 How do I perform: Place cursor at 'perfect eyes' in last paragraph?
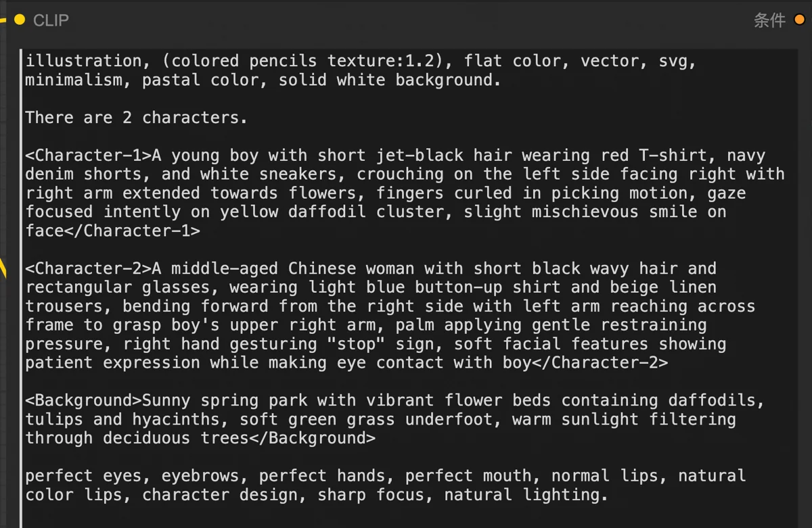click(83, 476)
